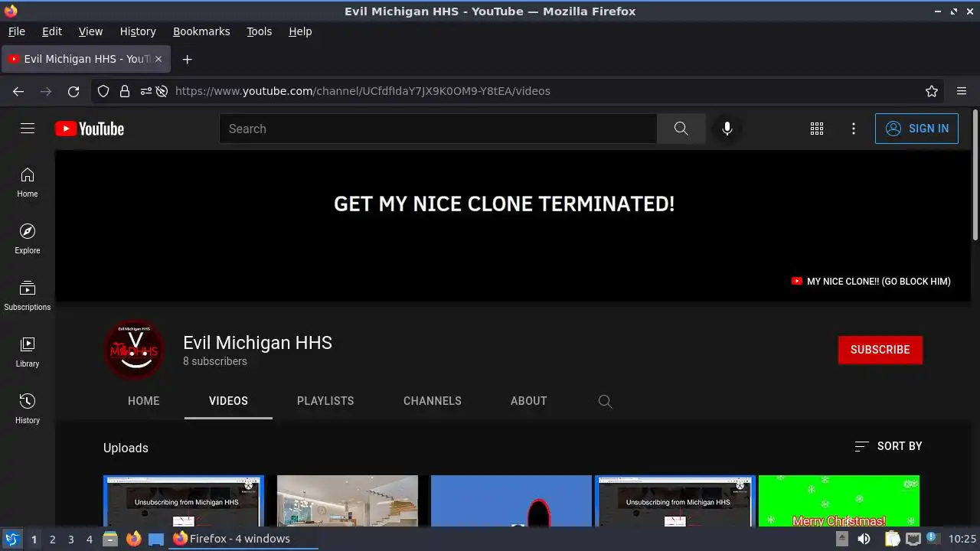Bookmark this page with the star icon

pos(932,91)
